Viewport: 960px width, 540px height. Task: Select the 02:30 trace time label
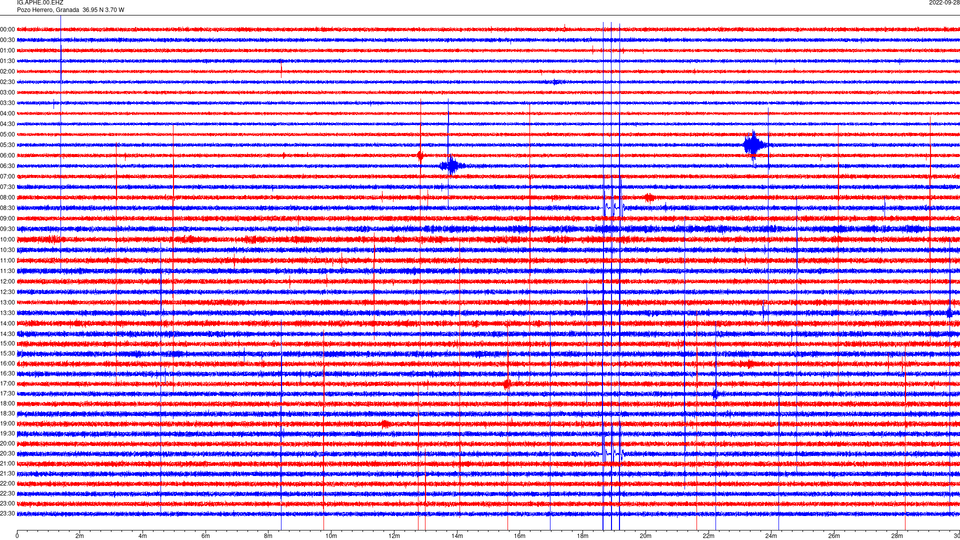7,82
